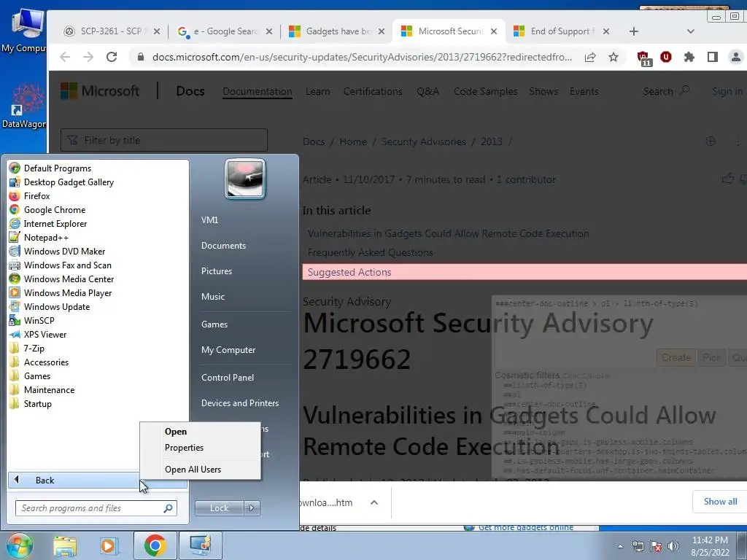Open Internet Explorer in Start menu
This screenshot has height=560, width=747.
(x=55, y=223)
